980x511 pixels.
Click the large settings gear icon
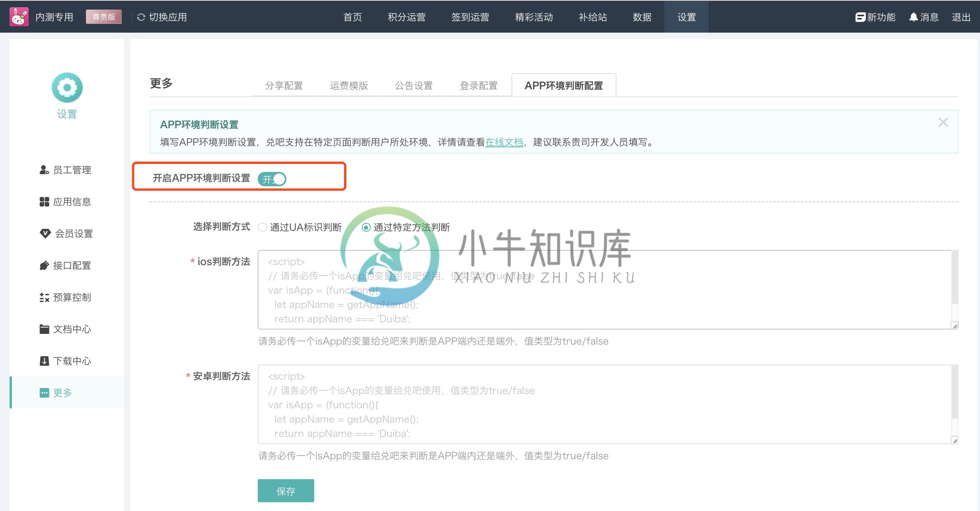(x=67, y=88)
